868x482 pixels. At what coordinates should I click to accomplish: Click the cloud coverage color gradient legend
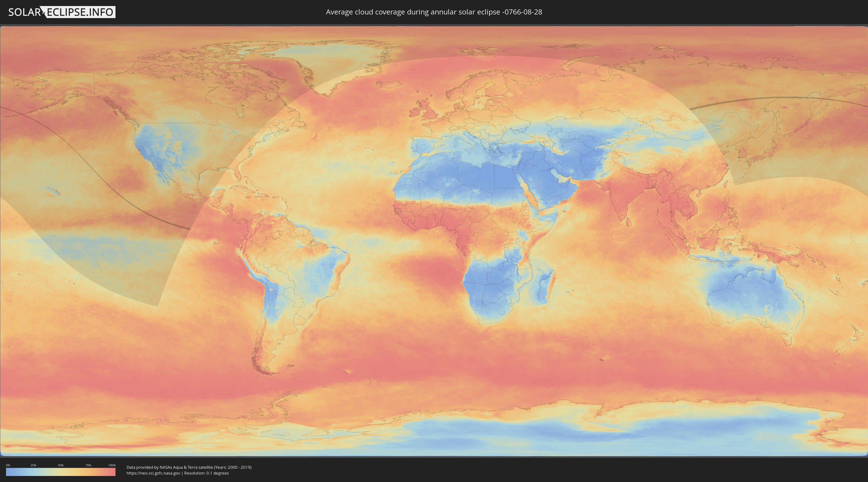[61, 472]
